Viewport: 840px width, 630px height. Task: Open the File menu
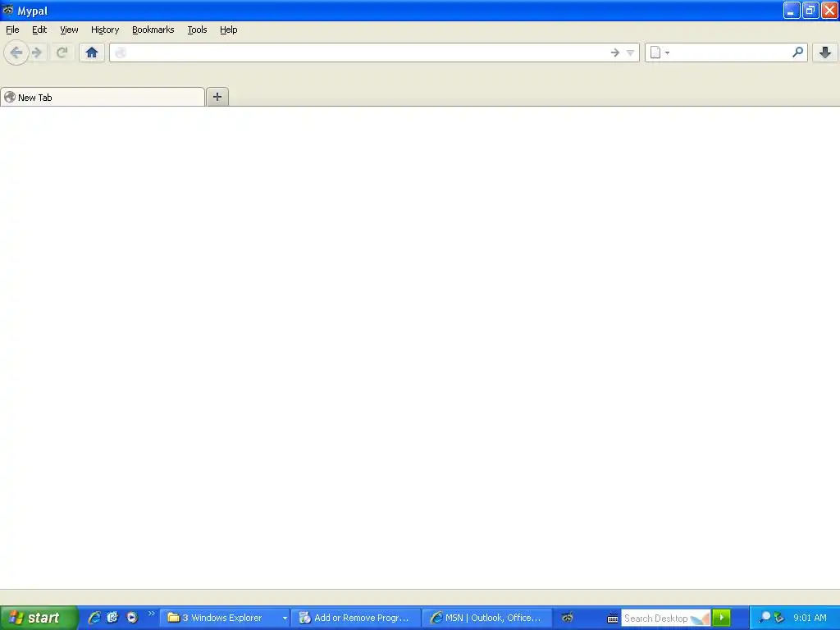(12, 30)
